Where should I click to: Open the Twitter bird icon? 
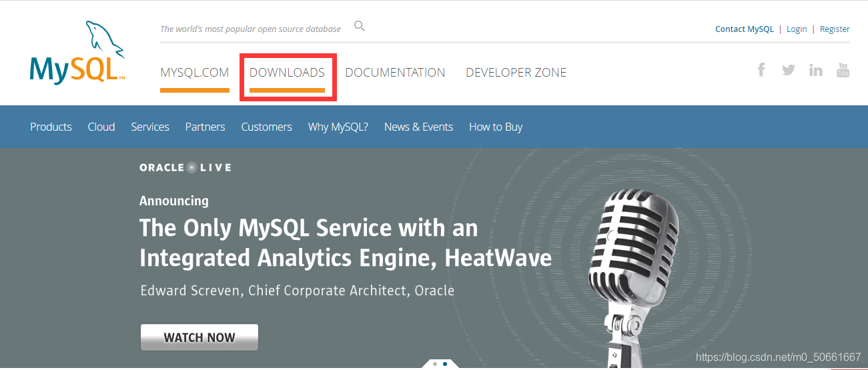[x=789, y=70]
